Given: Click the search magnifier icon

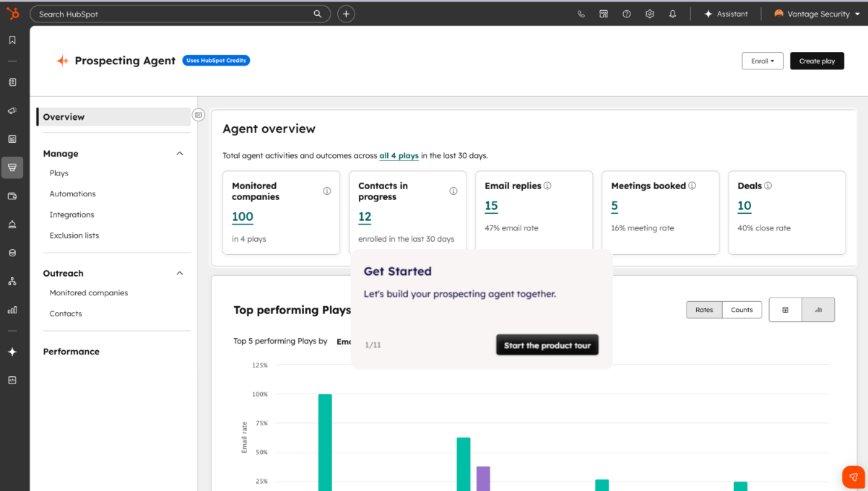Looking at the screenshot, I should click(x=318, y=14).
